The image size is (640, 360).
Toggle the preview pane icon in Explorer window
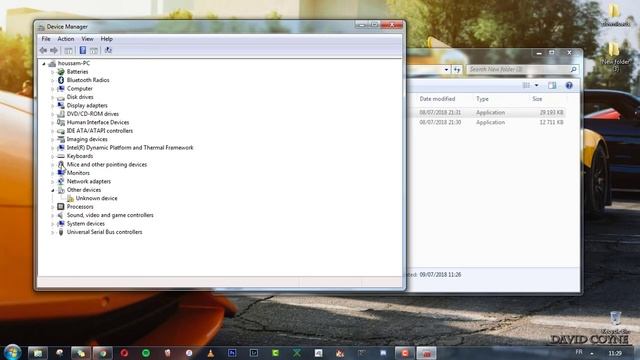(552, 85)
